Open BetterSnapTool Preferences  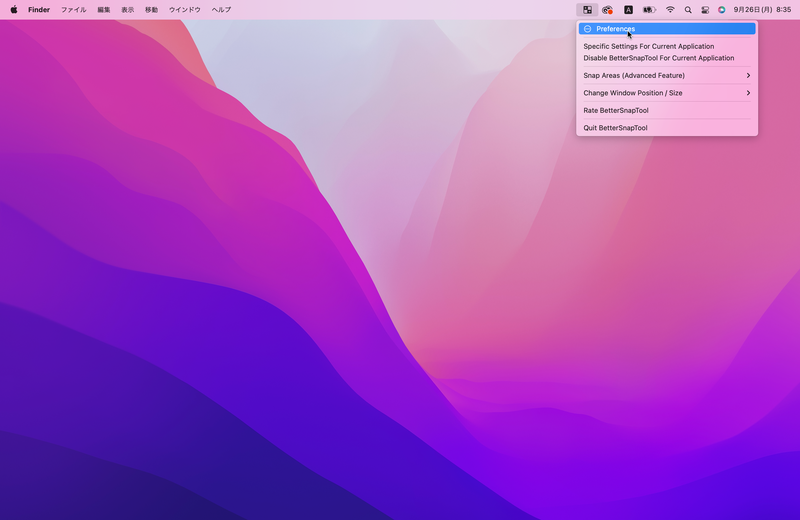(667, 29)
